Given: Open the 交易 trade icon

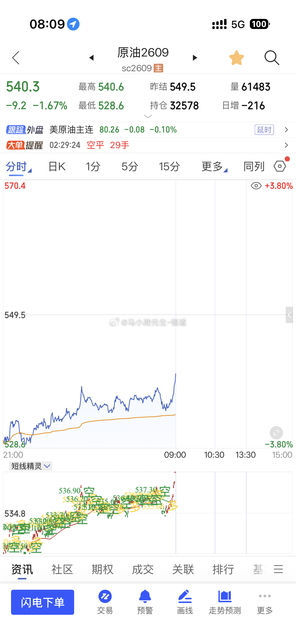Looking at the screenshot, I should (105, 602).
